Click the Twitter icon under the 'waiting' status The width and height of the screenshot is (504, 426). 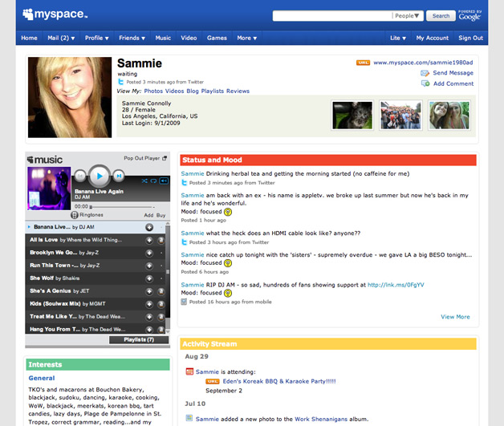(x=120, y=82)
